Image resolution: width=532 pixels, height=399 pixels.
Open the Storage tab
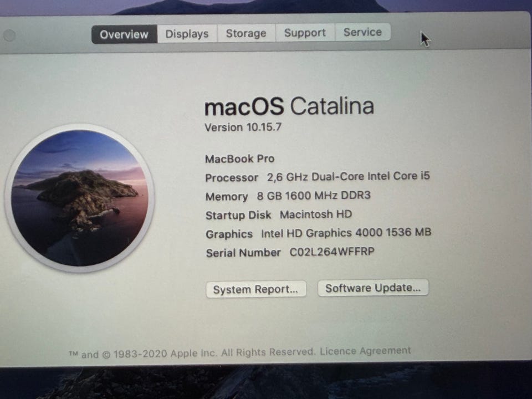click(x=246, y=33)
